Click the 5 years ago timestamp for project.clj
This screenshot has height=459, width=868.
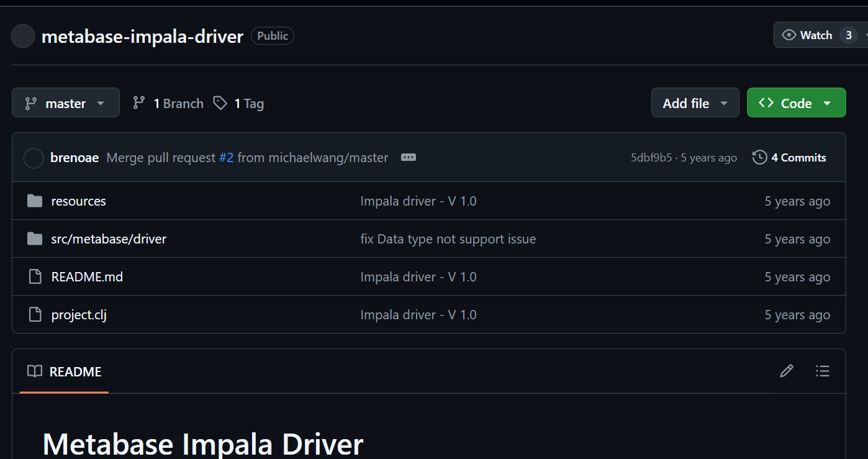[x=797, y=315]
